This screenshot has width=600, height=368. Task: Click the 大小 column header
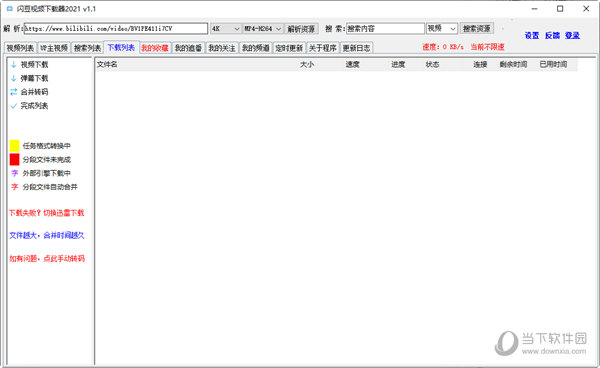point(307,64)
